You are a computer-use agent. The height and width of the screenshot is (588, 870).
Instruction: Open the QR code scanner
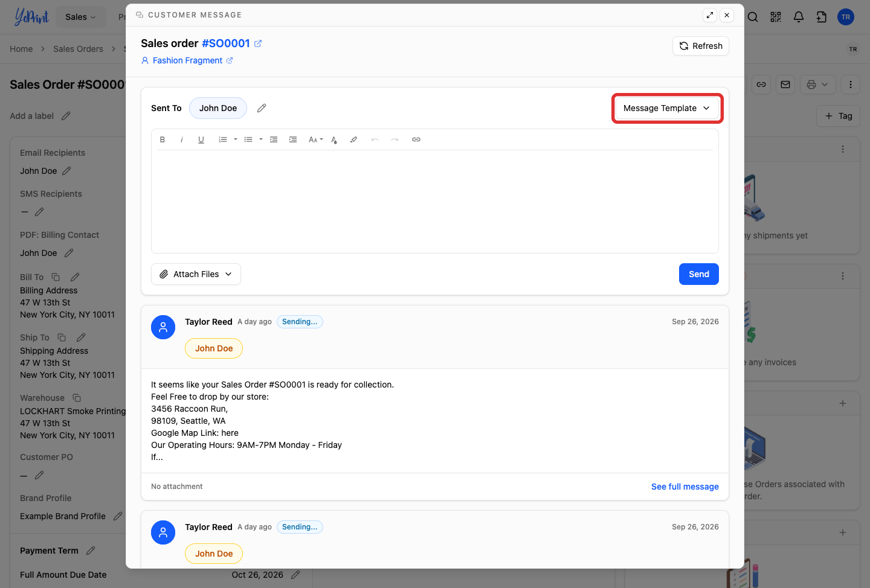(776, 17)
